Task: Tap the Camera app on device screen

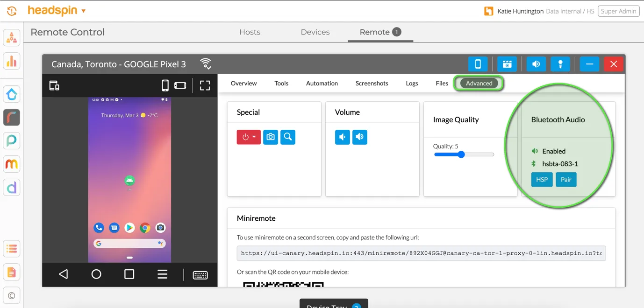Action: tap(160, 228)
